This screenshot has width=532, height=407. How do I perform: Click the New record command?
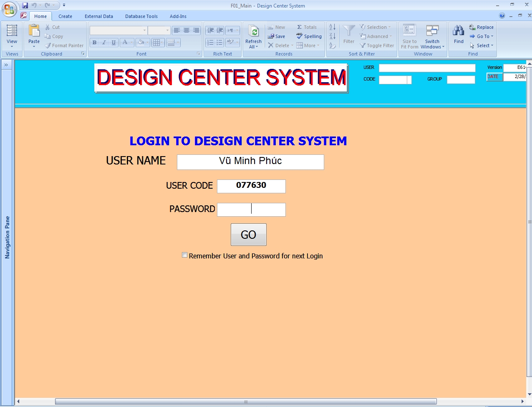pos(276,27)
